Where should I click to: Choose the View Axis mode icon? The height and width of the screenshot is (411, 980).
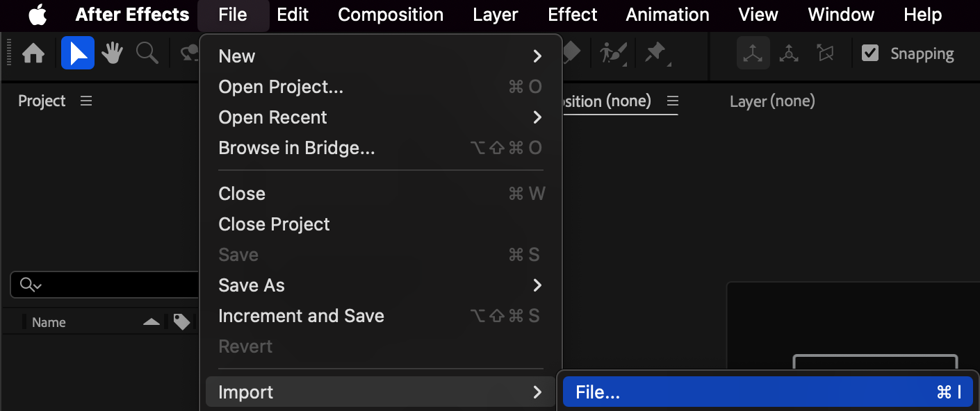point(825,53)
